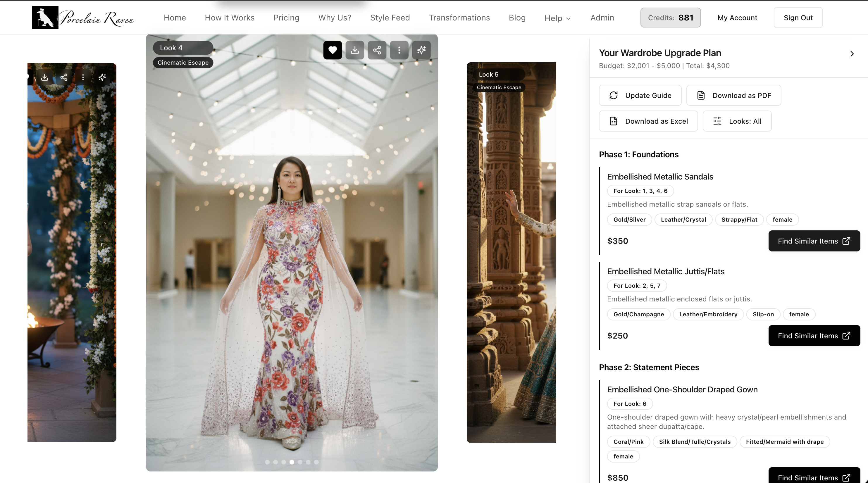
Task: Select the fifth carousel dot
Action: (300, 462)
